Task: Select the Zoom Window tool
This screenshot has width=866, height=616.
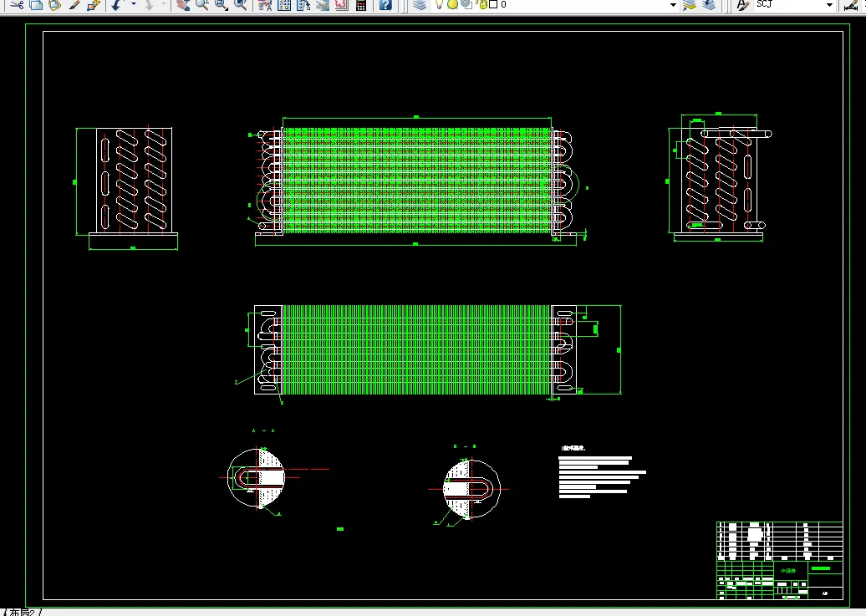Action: [x=221, y=4]
